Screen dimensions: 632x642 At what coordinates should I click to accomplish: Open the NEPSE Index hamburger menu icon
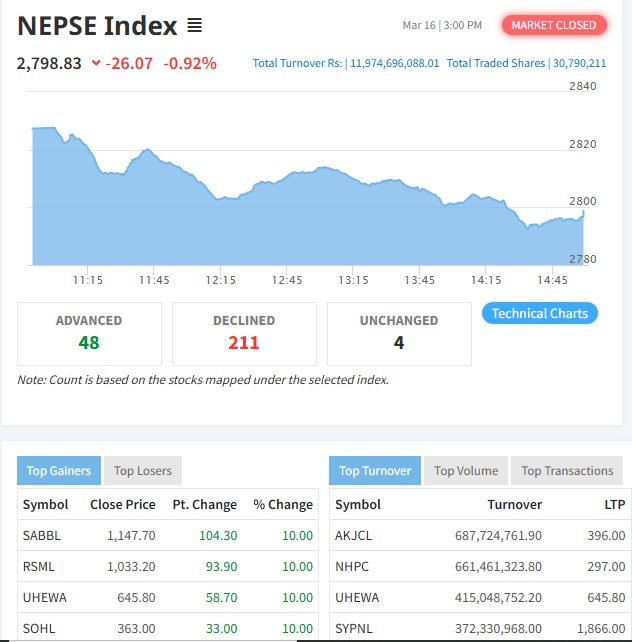(195, 26)
